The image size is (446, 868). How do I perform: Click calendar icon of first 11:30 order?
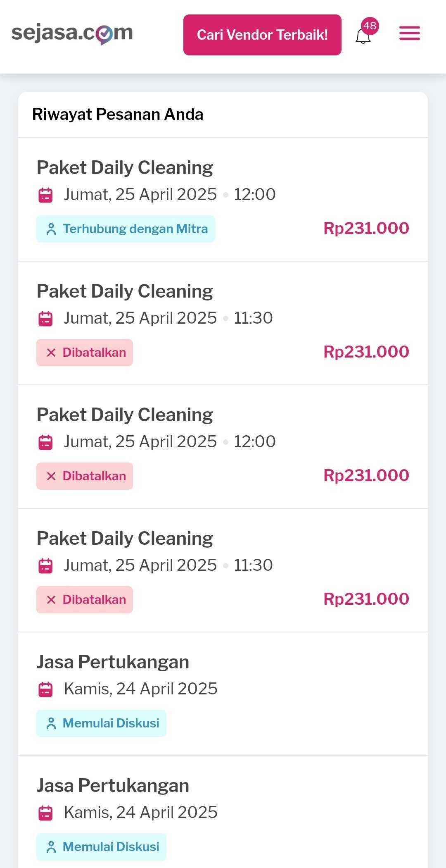pyautogui.click(x=45, y=319)
